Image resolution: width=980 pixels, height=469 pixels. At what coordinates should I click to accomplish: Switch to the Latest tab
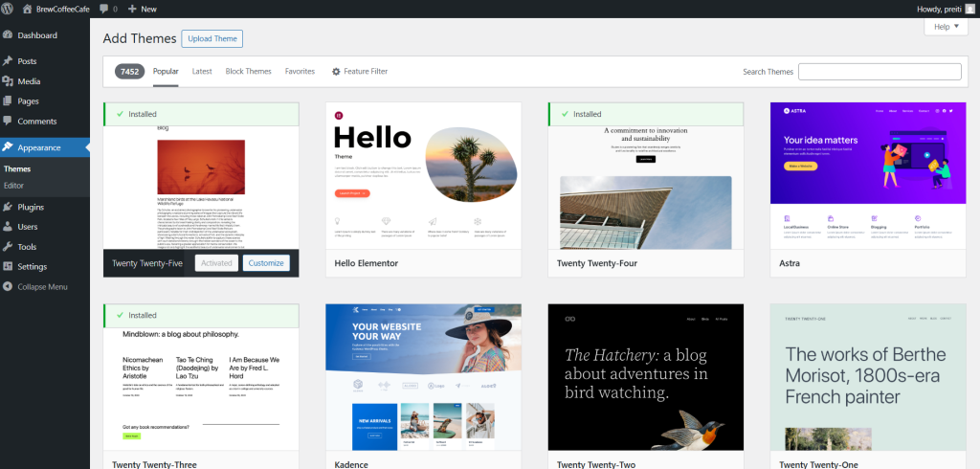202,71
